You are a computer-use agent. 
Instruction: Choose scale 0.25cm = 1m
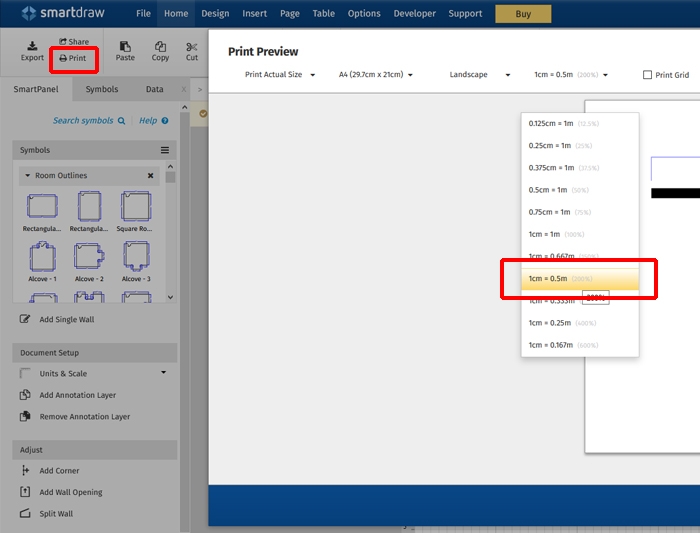(580, 146)
